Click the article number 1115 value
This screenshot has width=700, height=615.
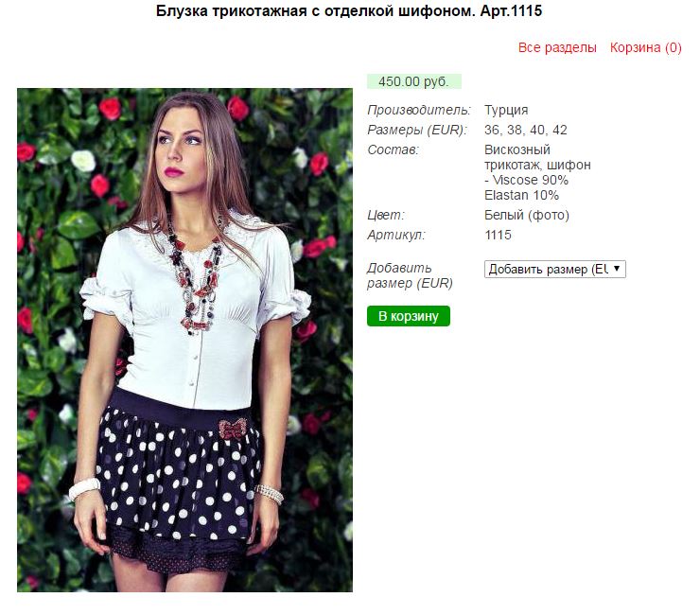(x=498, y=235)
